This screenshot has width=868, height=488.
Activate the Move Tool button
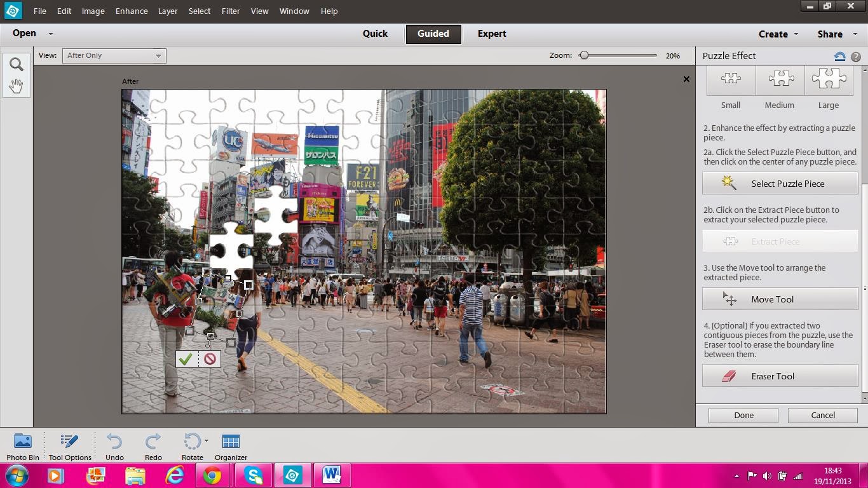click(x=780, y=299)
